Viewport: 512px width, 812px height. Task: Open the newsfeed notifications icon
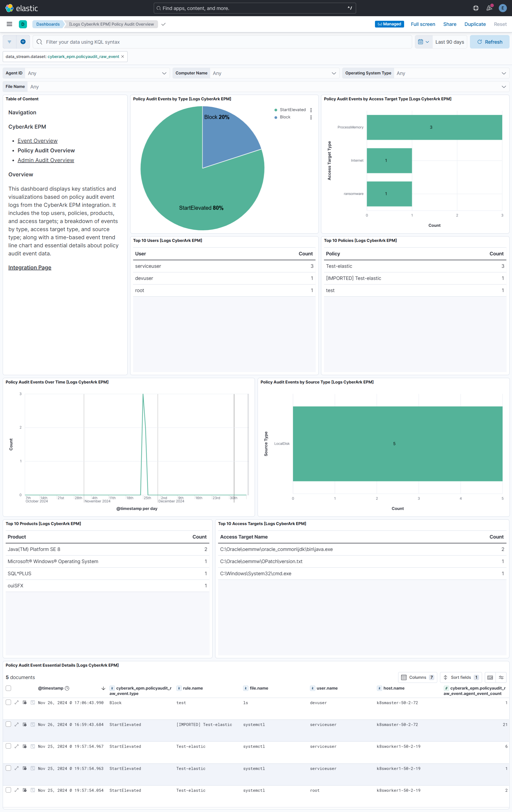pyautogui.click(x=489, y=8)
